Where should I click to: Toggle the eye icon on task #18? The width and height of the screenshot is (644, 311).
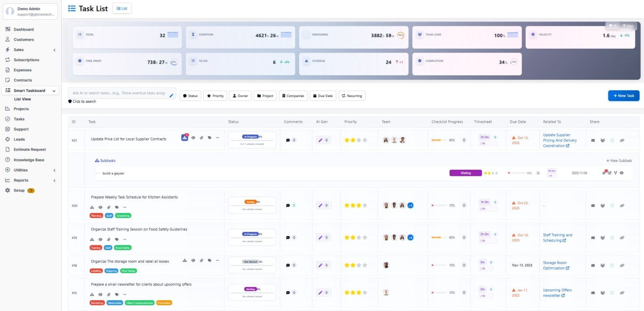coord(193,261)
